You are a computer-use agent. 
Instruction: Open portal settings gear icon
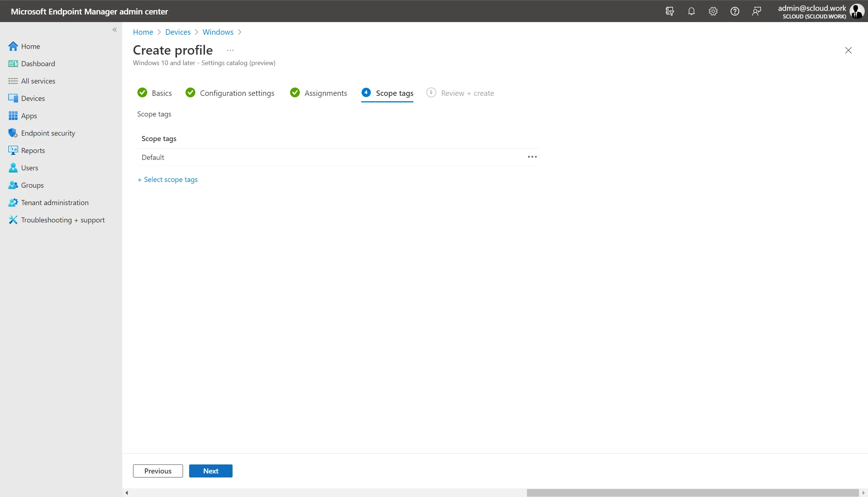(713, 11)
